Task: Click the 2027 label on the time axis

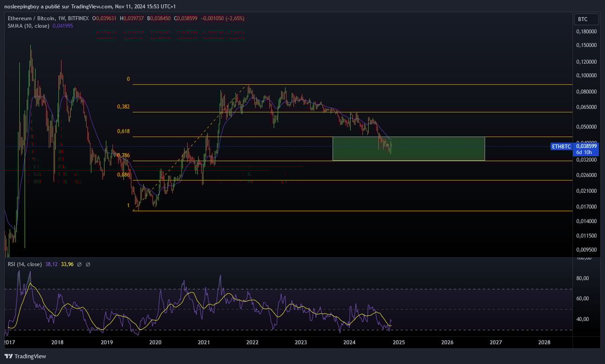Action: pos(496,342)
